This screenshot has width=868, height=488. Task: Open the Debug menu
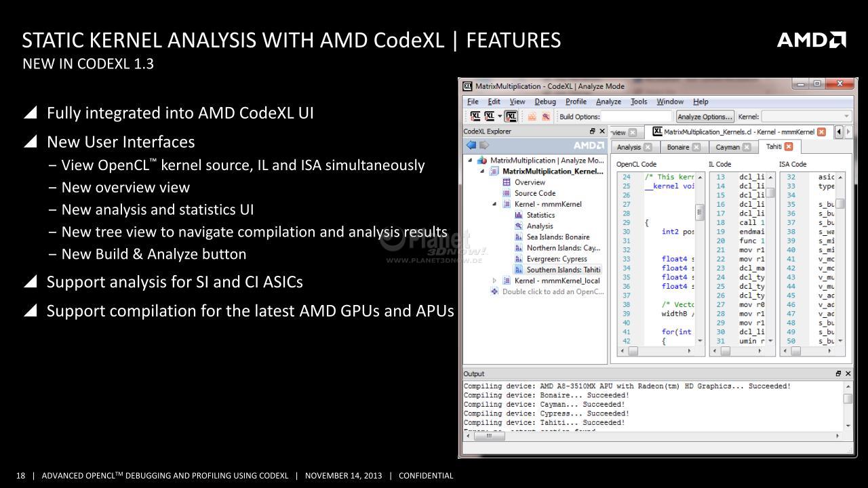[545, 102]
